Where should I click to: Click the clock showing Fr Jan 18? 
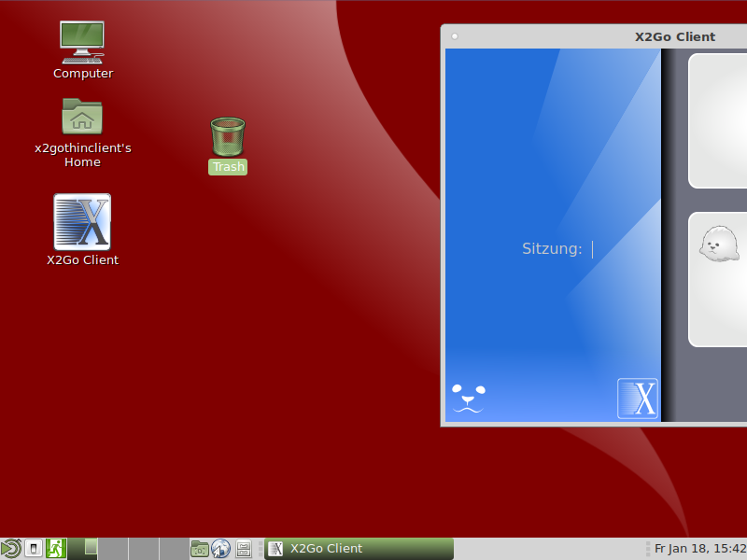(700, 549)
